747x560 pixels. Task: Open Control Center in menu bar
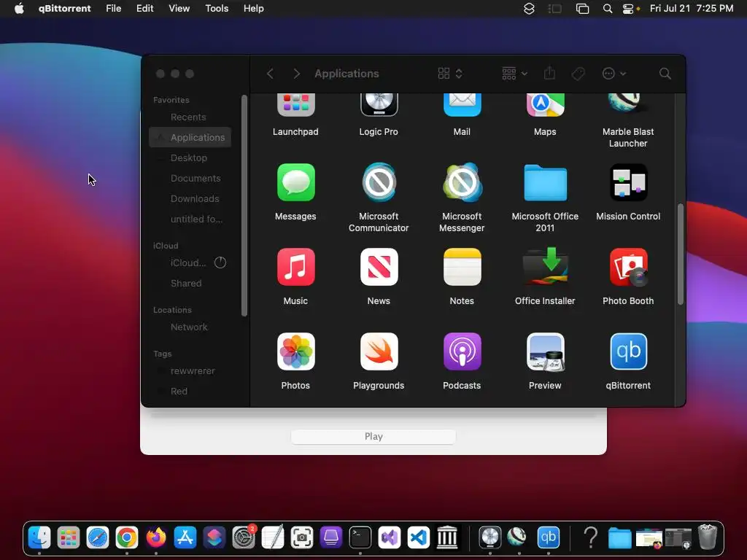pos(628,9)
